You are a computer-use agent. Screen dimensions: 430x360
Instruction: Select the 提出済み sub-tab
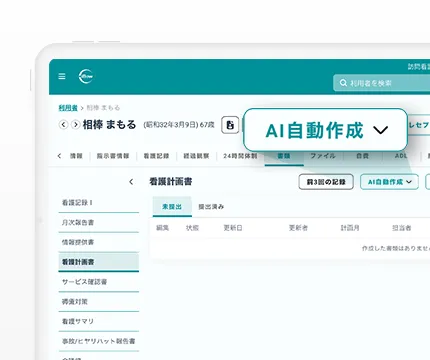[x=211, y=207]
